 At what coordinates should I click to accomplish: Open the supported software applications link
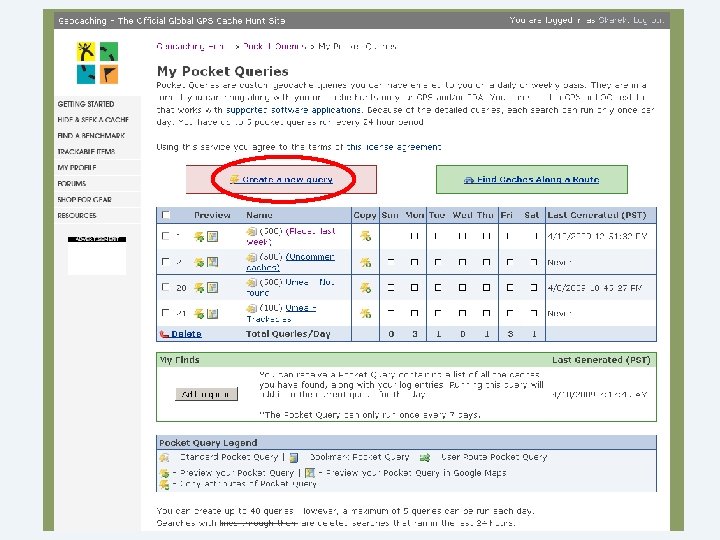tap(293, 110)
